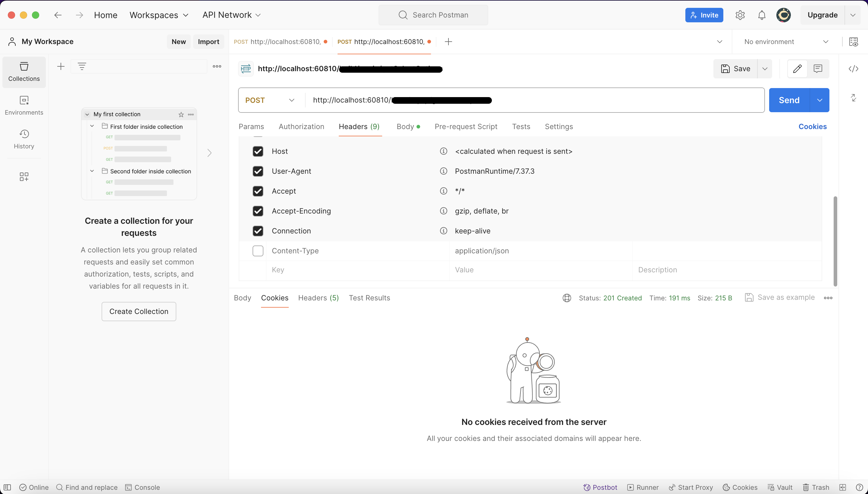Open the POST method dropdown
Screen dimensions: 868x494
click(x=270, y=100)
